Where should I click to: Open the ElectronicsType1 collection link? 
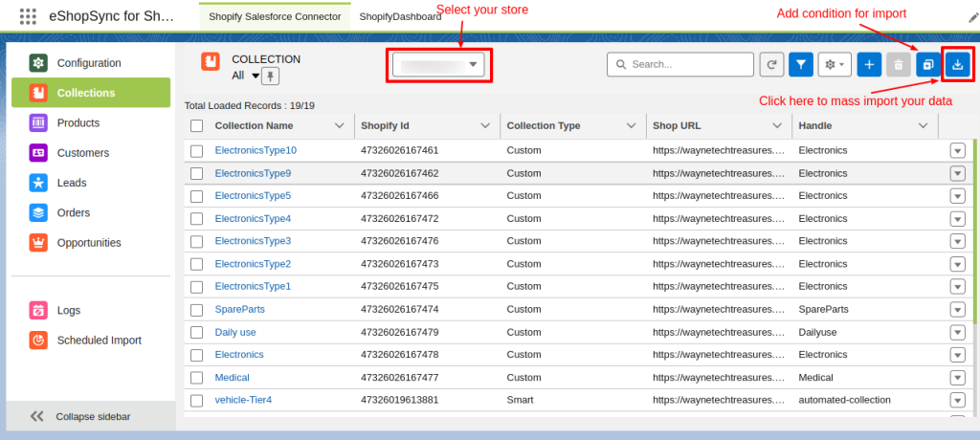tap(253, 286)
